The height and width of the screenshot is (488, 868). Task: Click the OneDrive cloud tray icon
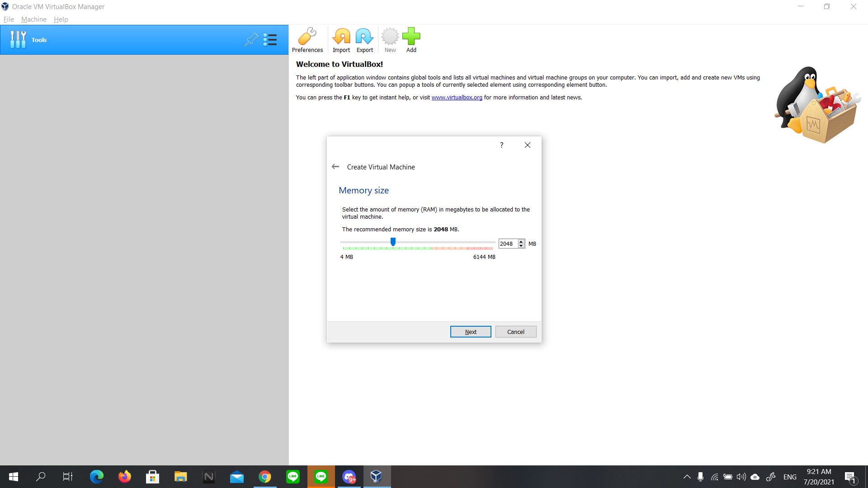(x=755, y=477)
